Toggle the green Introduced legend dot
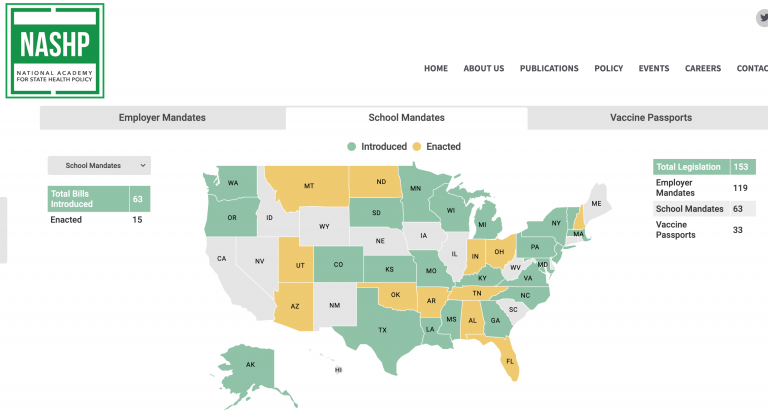768x417 pixels. (x=351, y=147)
